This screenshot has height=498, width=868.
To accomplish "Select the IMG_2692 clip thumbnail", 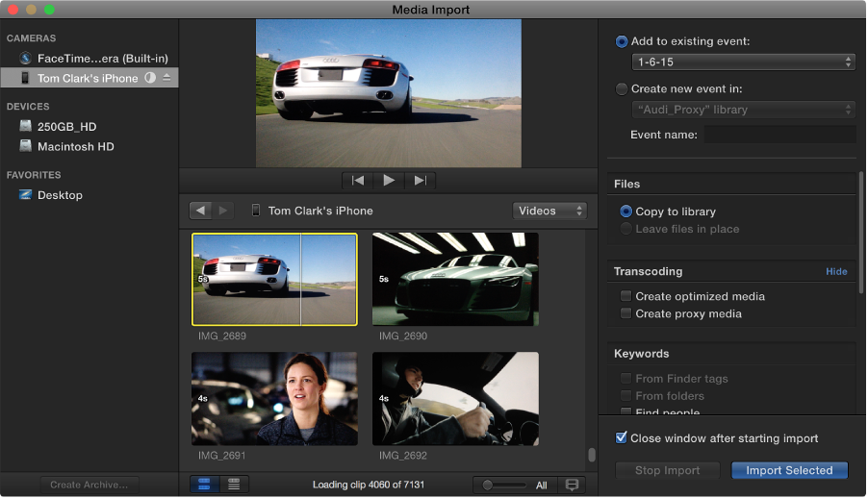I will 455,399.
